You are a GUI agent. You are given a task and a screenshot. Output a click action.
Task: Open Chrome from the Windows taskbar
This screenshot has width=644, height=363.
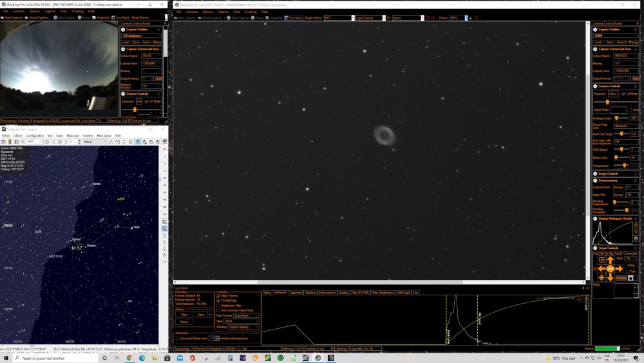tap(129, 358)
